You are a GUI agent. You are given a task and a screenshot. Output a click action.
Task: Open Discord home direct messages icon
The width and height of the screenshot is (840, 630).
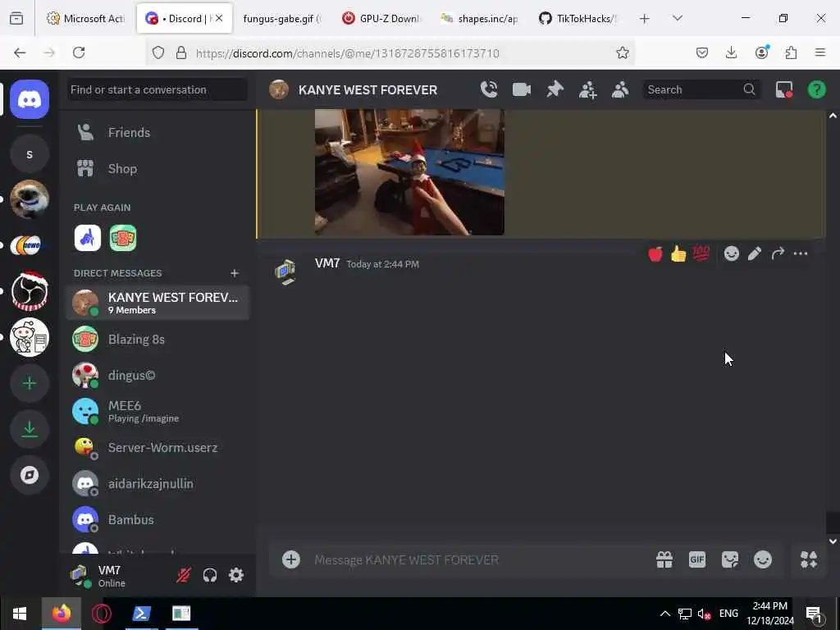pyautogui.click(x=30, y=99)
